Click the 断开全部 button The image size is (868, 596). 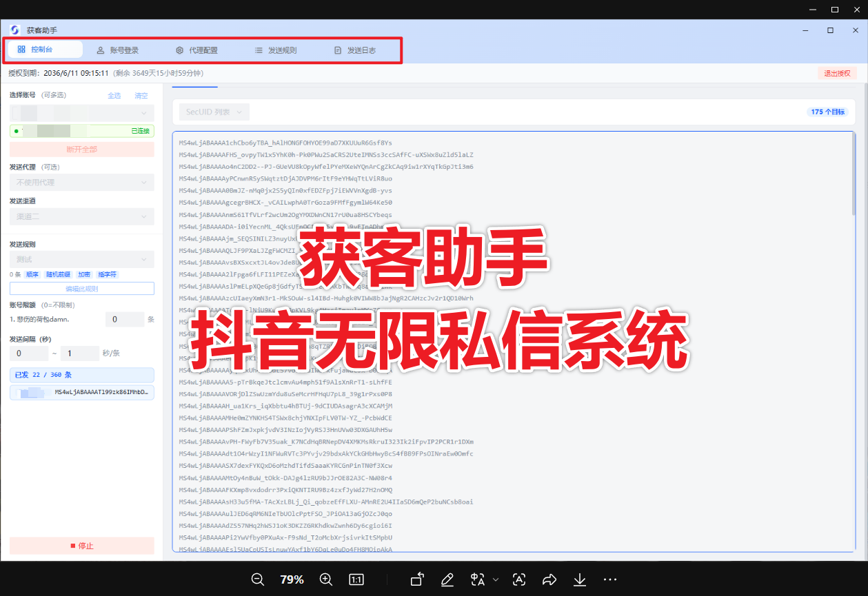pos(82,150)
